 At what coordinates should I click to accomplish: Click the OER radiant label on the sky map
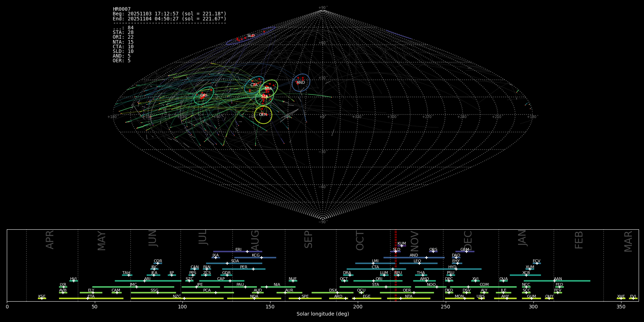(263, 115)
